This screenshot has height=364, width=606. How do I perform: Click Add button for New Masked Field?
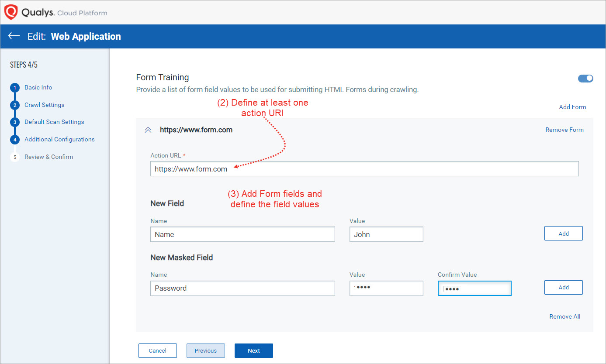tap(563, 287)
